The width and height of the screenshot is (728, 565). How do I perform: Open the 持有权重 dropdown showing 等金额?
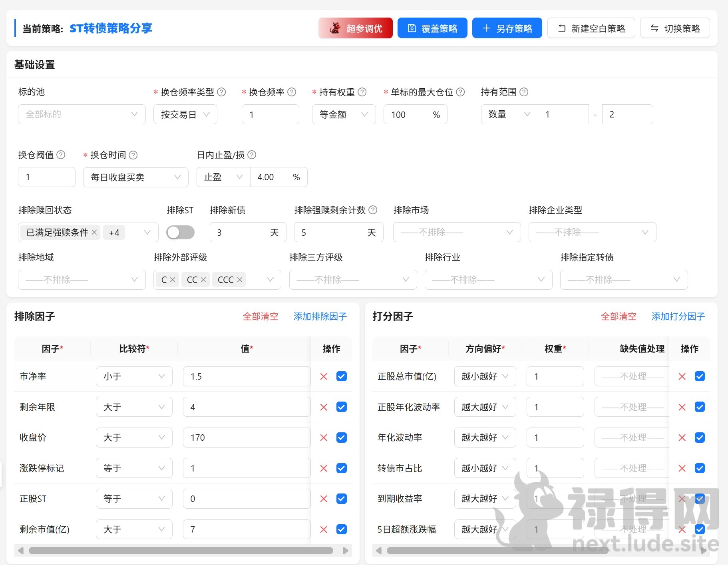(x=343, y=115)
